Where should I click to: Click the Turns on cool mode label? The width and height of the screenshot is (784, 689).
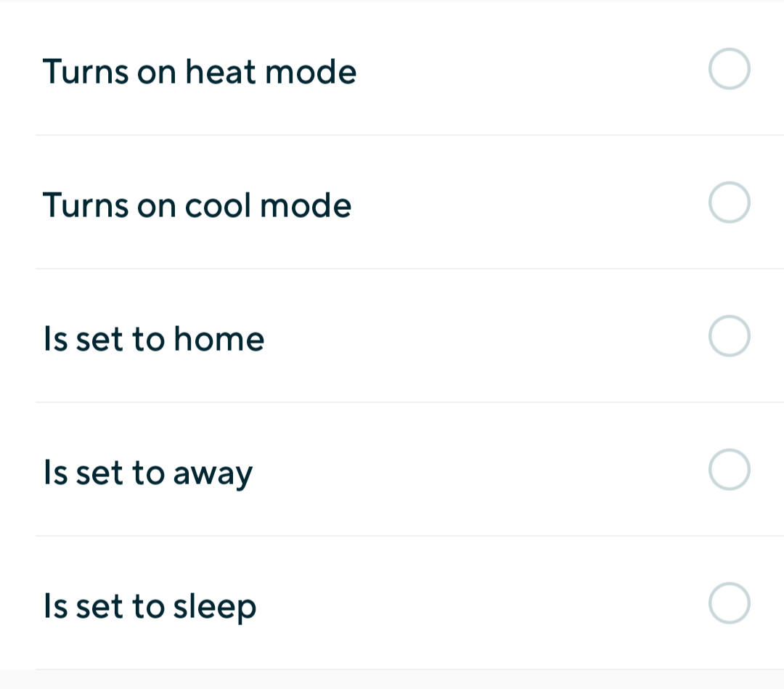pos(197,205)
